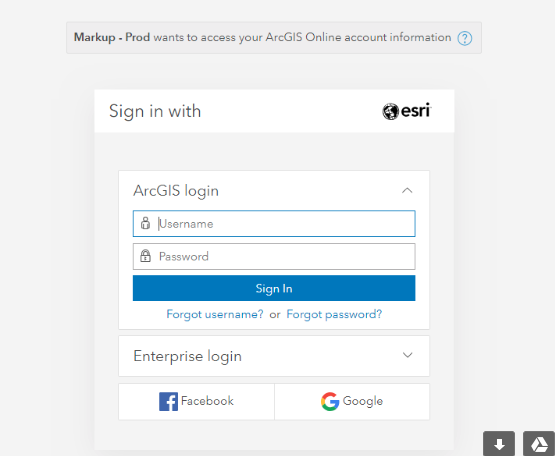555x456 pixels.
Task: Focus the Password input field
Action: pyautogui.click(x=274, y=256)
